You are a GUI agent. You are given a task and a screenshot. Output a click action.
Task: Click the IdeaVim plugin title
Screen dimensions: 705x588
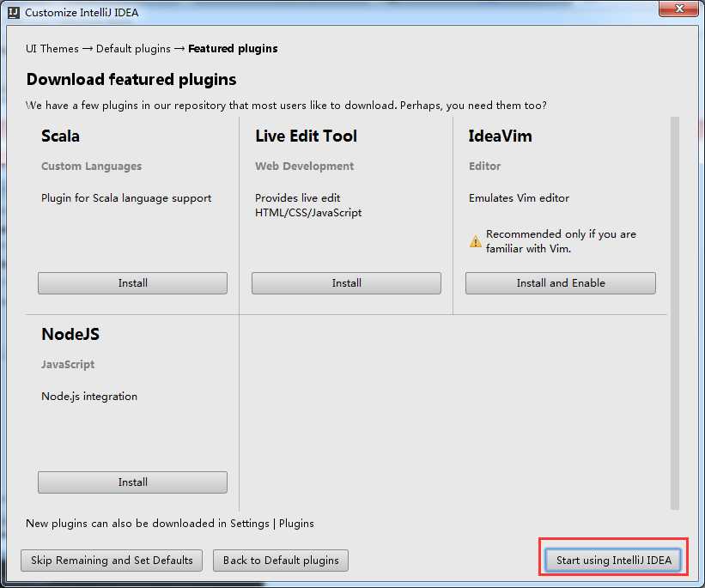tap(500, 136)
